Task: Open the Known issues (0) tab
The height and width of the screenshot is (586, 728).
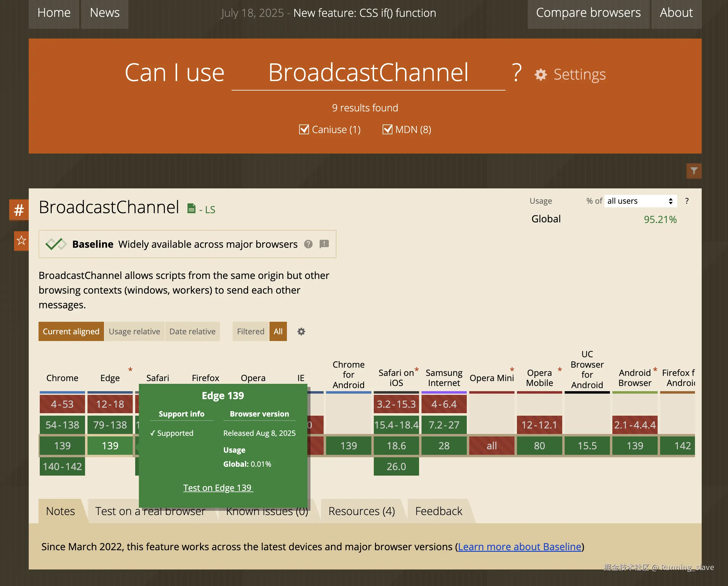Action: (x=267, y=512)
